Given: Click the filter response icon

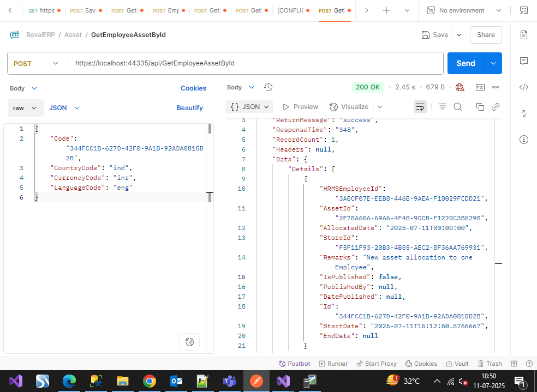Looking at the screenshot, I should tap(443, 107).
